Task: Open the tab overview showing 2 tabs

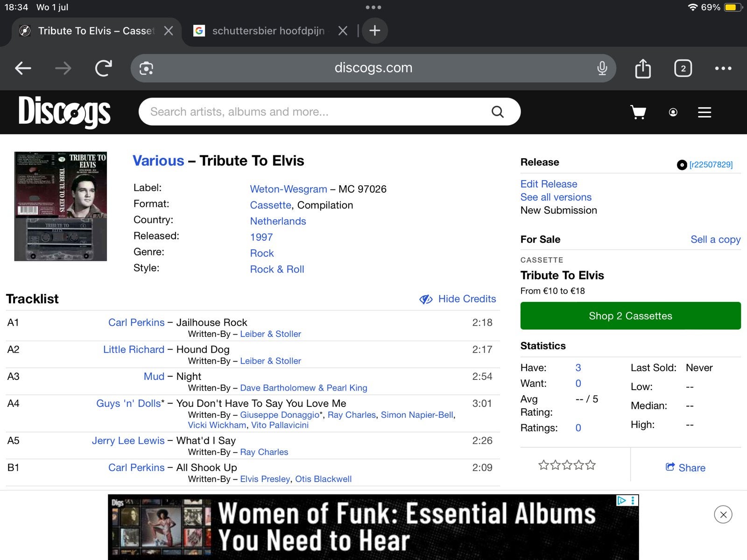Action: click(683, 68)
